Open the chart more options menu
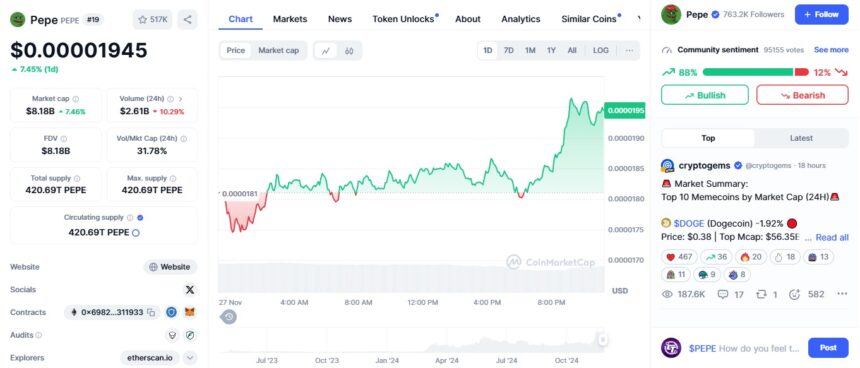 [x=629, y=50]
